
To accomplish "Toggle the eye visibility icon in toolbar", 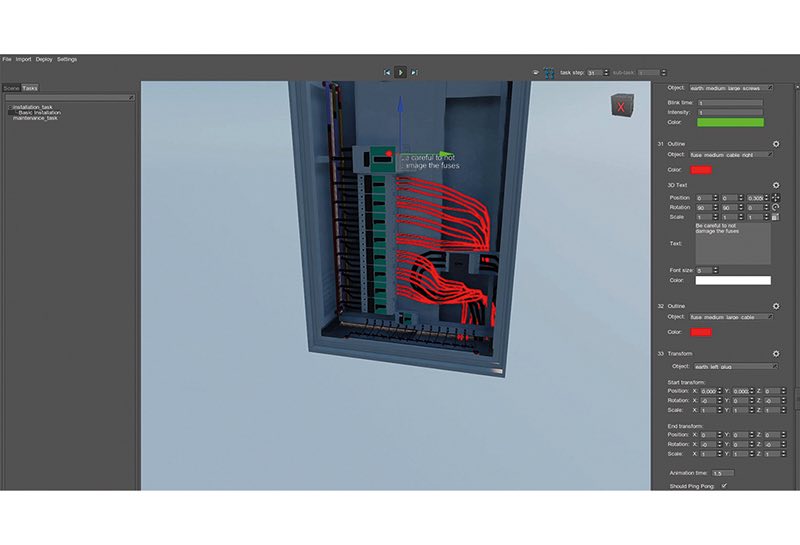I will tap(536, 72).
